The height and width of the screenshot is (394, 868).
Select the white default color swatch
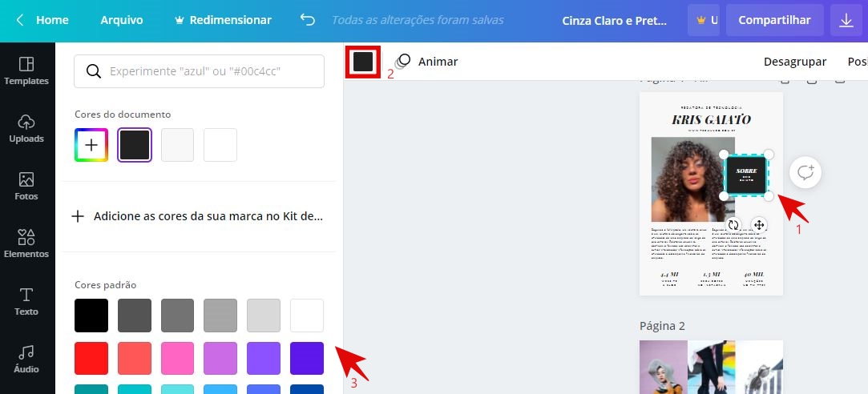pyautogui.click(x=307, y=316)
